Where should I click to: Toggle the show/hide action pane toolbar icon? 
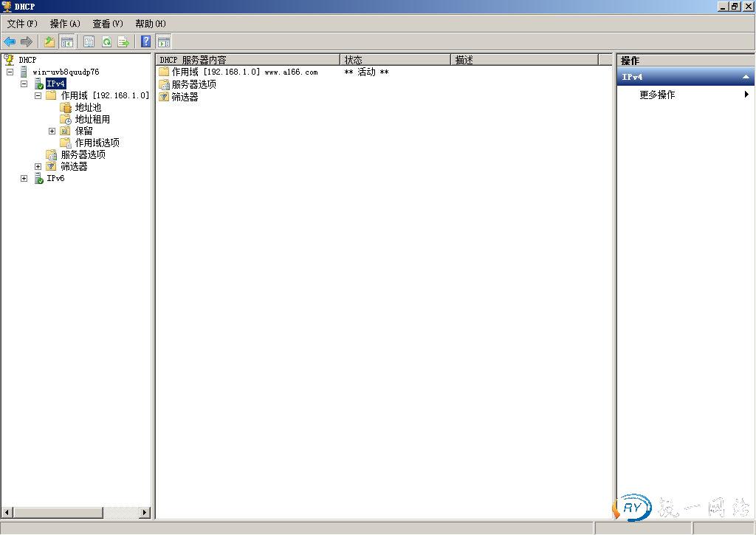(163, 42)
